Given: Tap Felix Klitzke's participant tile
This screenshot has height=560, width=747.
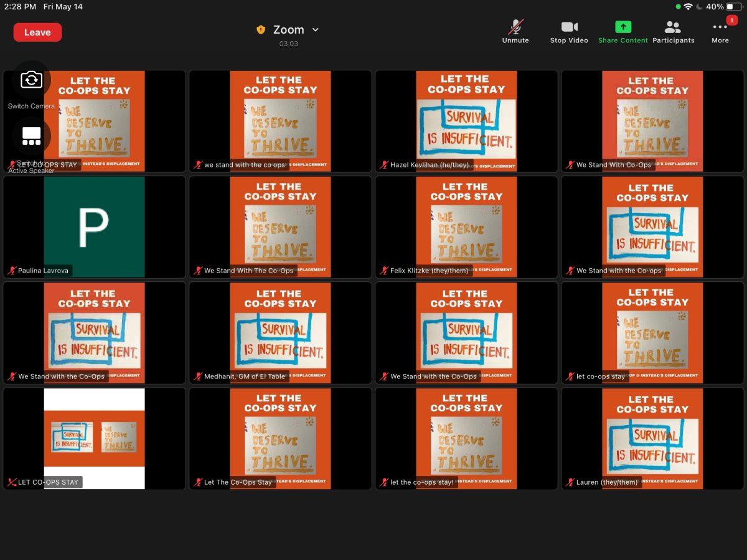Looking at the screenshot, I should point(466,226).
